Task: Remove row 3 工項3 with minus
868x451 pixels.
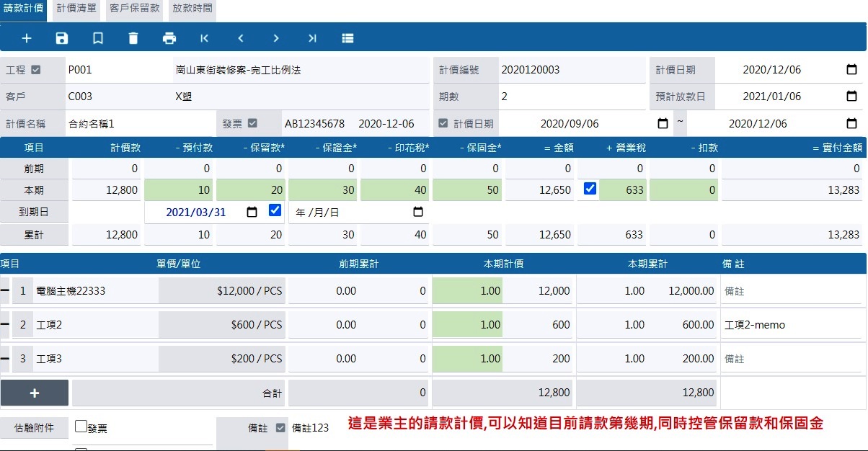Action: (4, 358)
